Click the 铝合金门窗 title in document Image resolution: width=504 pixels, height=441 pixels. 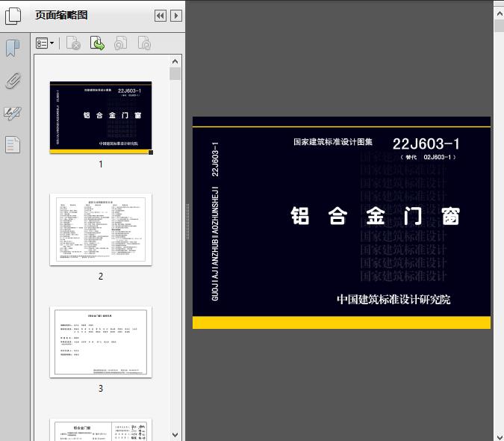[x=375, y=216]
